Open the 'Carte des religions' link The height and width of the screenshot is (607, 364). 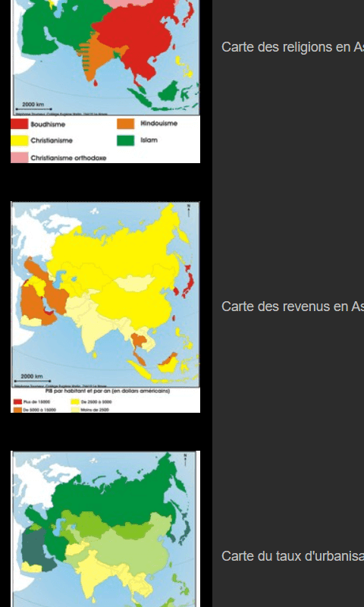click(x=293, y=47)
